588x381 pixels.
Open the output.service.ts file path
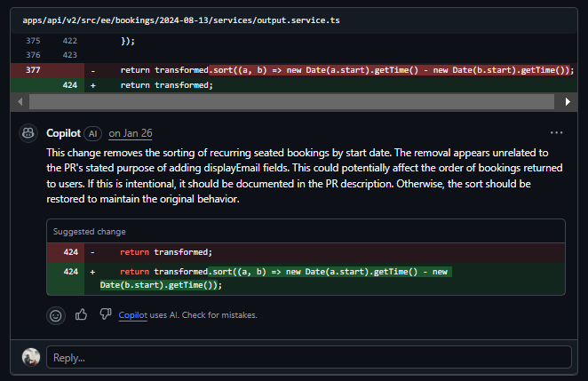click(181, 20)
